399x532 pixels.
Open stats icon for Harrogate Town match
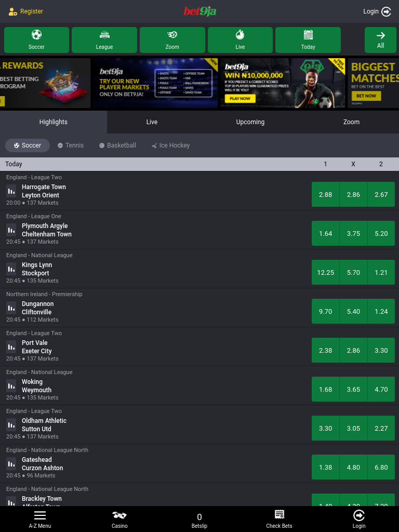click(x=11, y=191)
